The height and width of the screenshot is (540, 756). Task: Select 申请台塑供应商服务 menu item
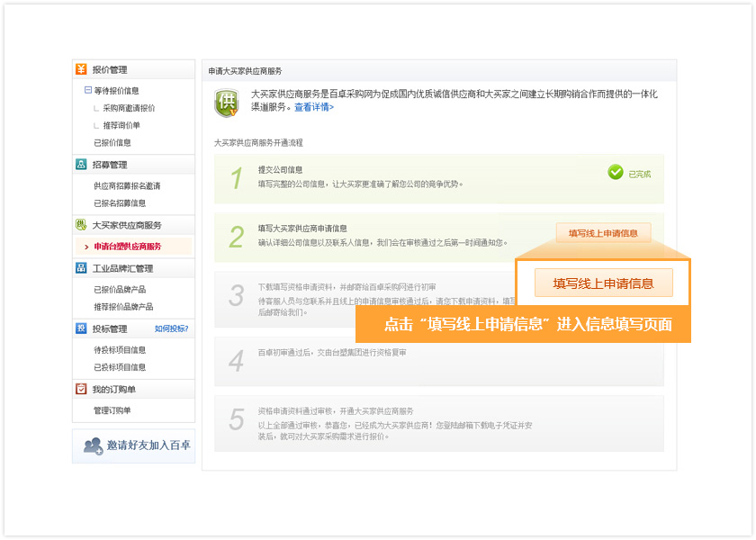[x=128, y=247]
